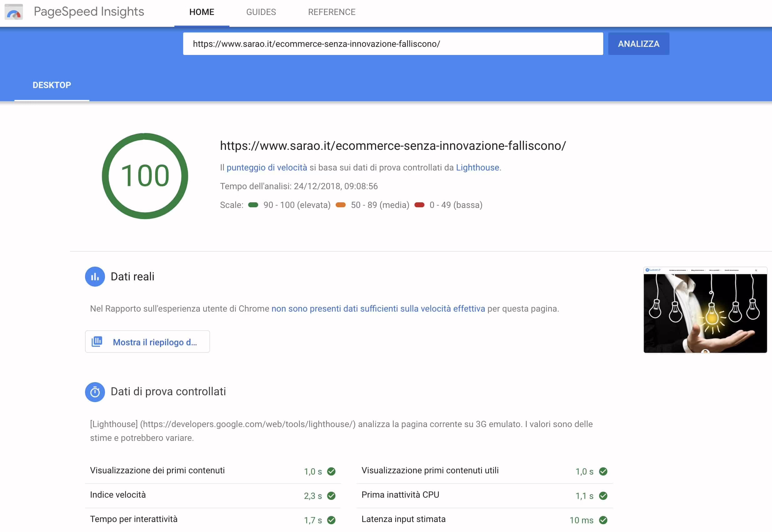Open the REFERENCE section

[x=332, y=12]
